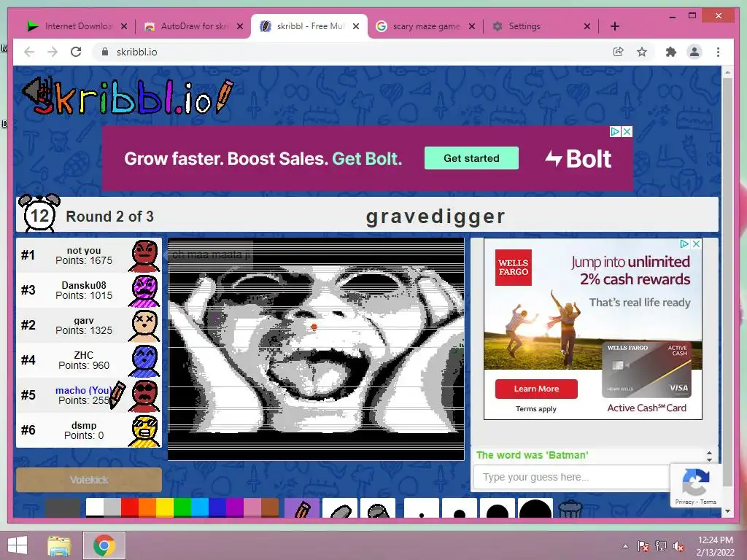Open a new browser tab

pos(614,26)
